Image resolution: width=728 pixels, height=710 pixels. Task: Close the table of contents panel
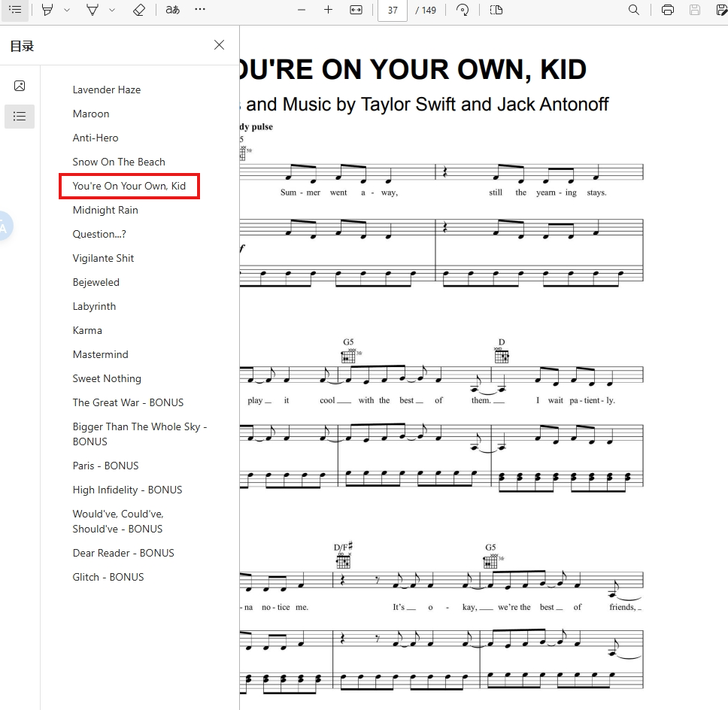[x=219, y=45]
